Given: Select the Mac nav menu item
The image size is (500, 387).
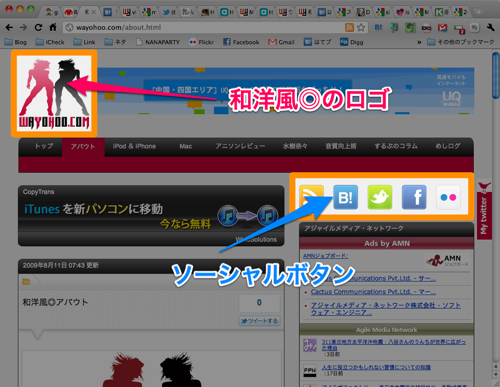Looking at the screenshot, I should pos(186,146).
